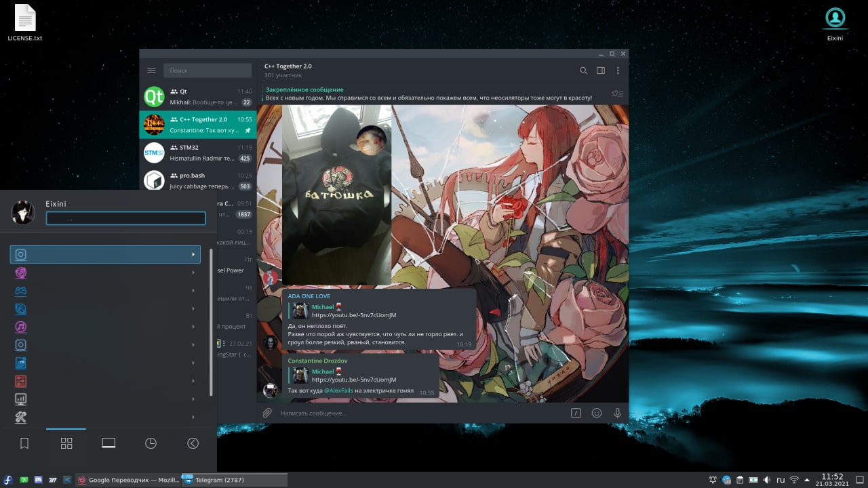The image size is (868, 488).
Task: Launch Visual Studio Code from taskbar
Action: tap(66, 480)
